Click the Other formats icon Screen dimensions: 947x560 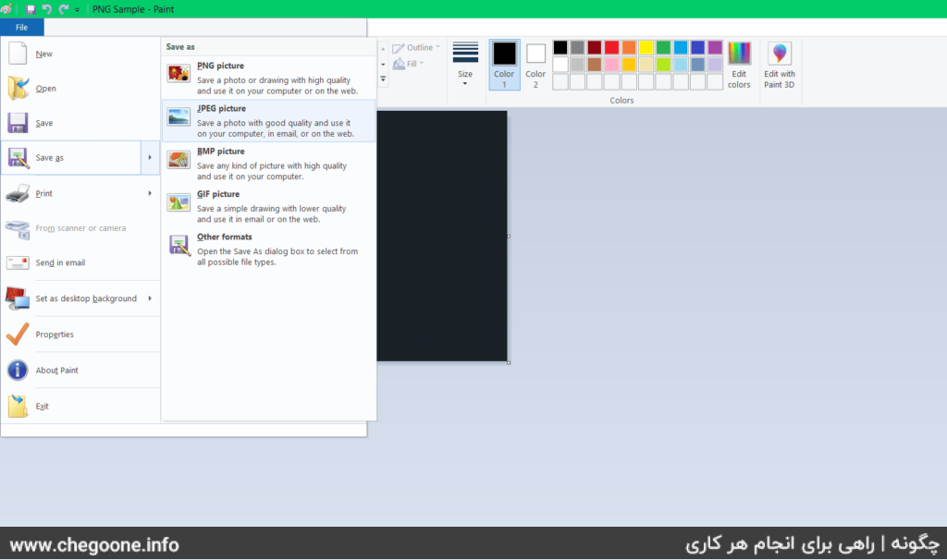[179, 246]
